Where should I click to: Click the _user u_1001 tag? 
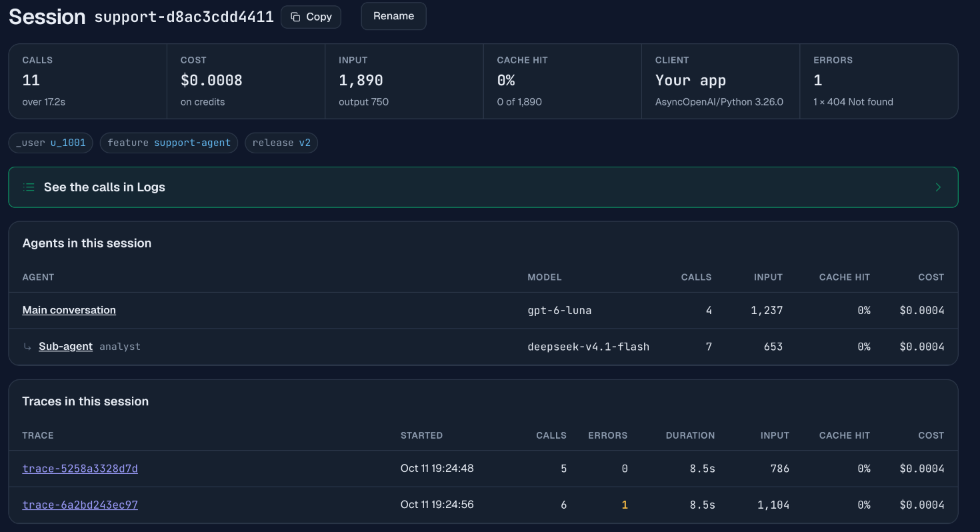pos(51,143)
